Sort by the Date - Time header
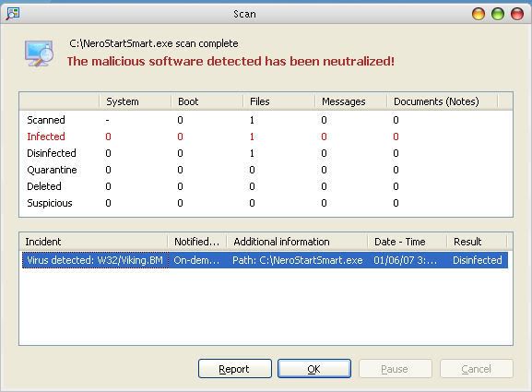Image resolution: width=532 pixels, height=392 pixels. coord(408,242)
